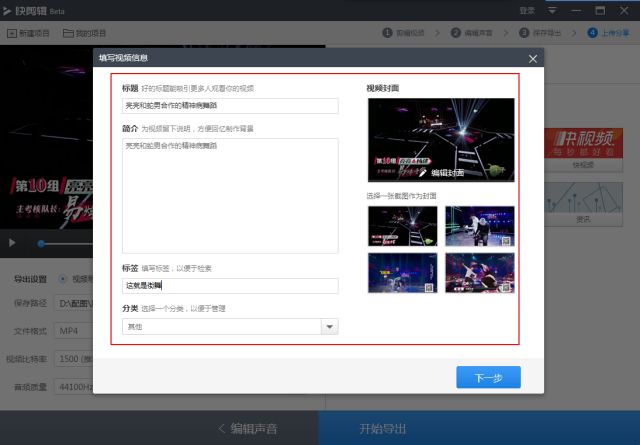The height and width of the screenshot is (445, 640).
Task: Click 登录 in the title bar
Action: (527, 11)
